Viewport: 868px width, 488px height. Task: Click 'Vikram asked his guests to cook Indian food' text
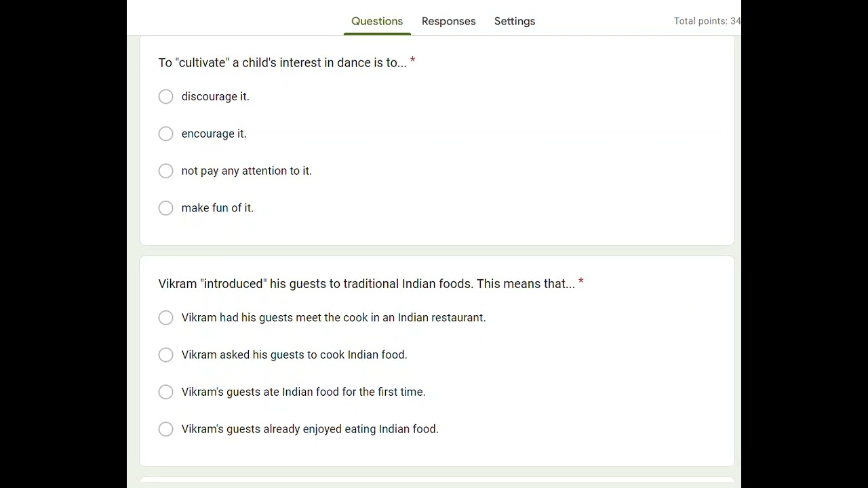[294, 355]
